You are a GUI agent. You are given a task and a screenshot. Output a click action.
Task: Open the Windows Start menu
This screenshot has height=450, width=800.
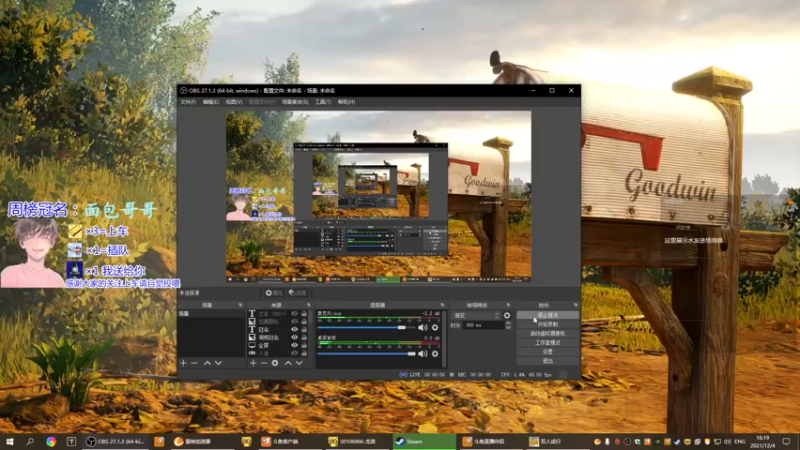point(9,441)
